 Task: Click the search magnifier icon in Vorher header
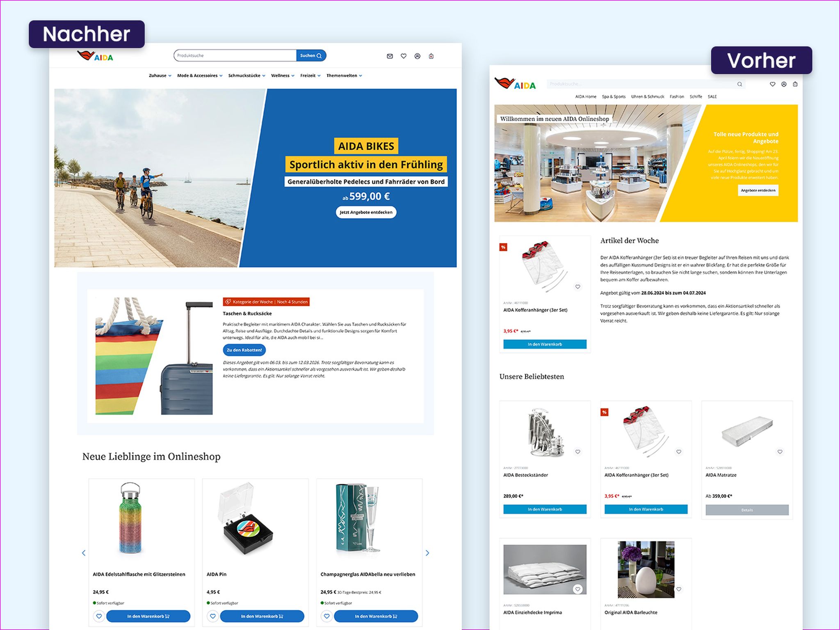(x=740, y=84)
